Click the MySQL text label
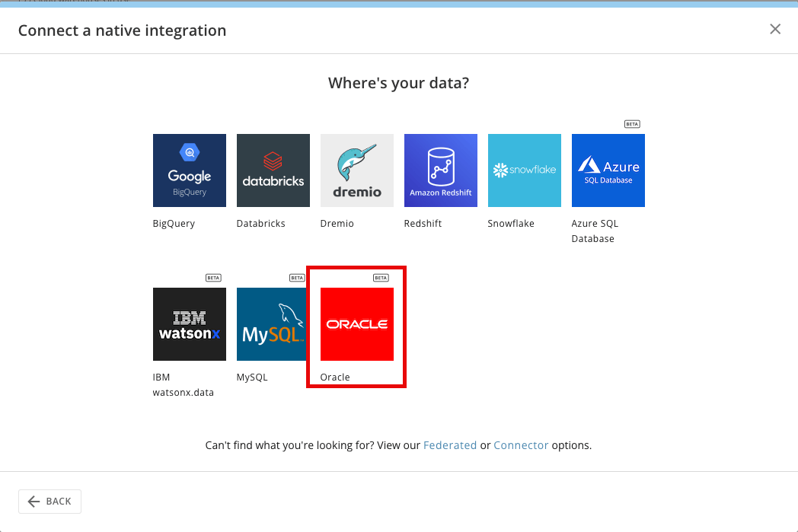The height and width of the screenshot is (532, 798). pos(252,377)
